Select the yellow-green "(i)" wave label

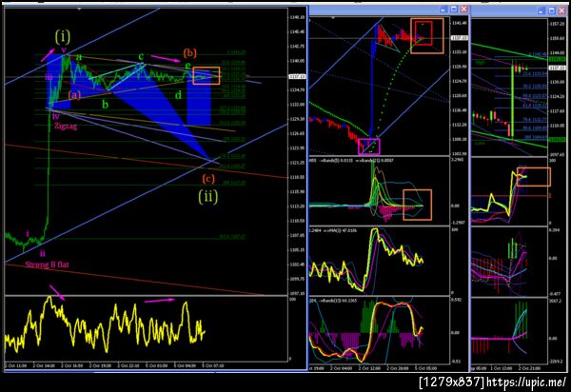[x=63, y=36]
